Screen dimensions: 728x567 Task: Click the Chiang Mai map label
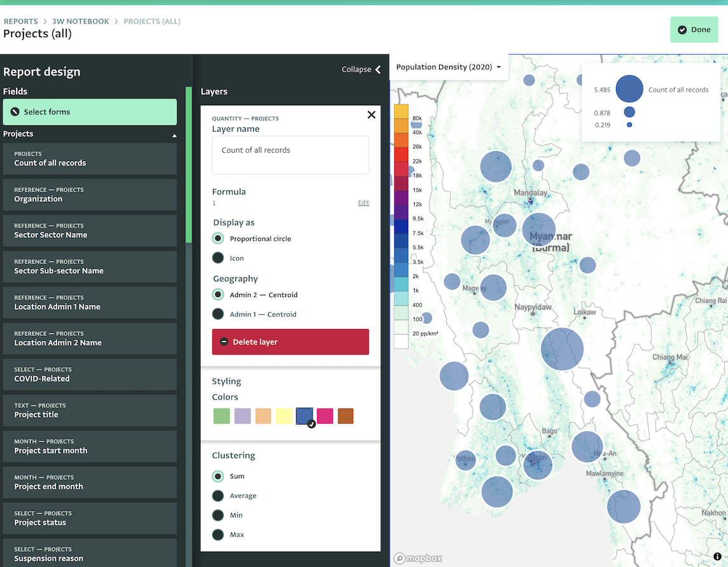(670, 357)
